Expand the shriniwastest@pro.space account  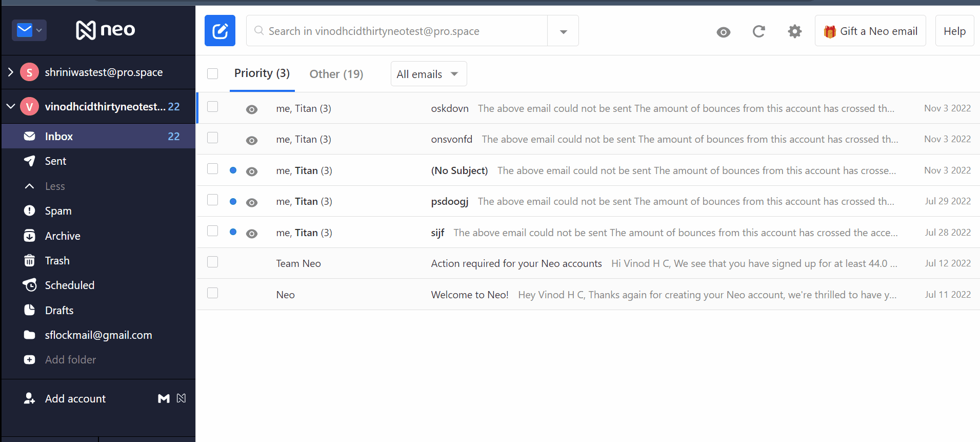[11, 72]
